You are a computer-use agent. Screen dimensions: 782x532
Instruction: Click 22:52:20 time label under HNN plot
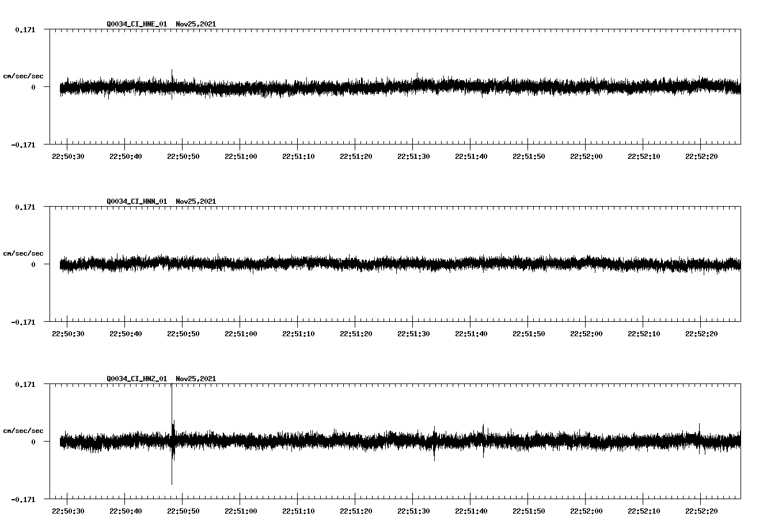coord(701,333)
